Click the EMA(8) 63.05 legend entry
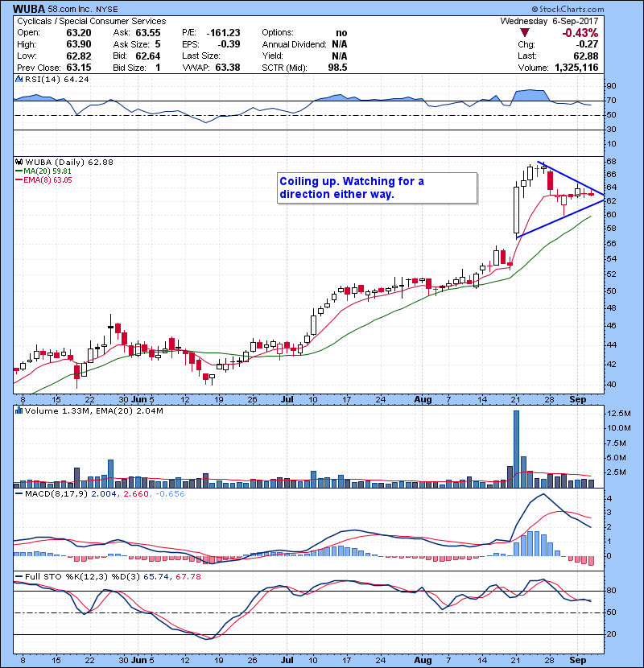 point(47,180)
